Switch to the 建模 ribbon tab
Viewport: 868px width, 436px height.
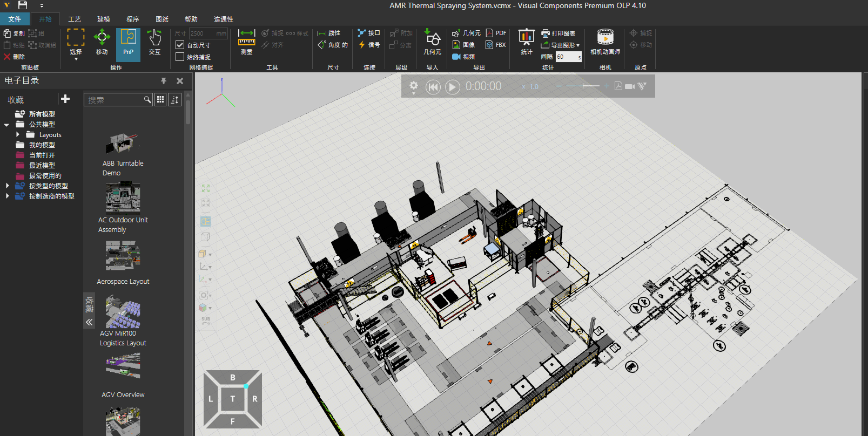click(104, 19)
